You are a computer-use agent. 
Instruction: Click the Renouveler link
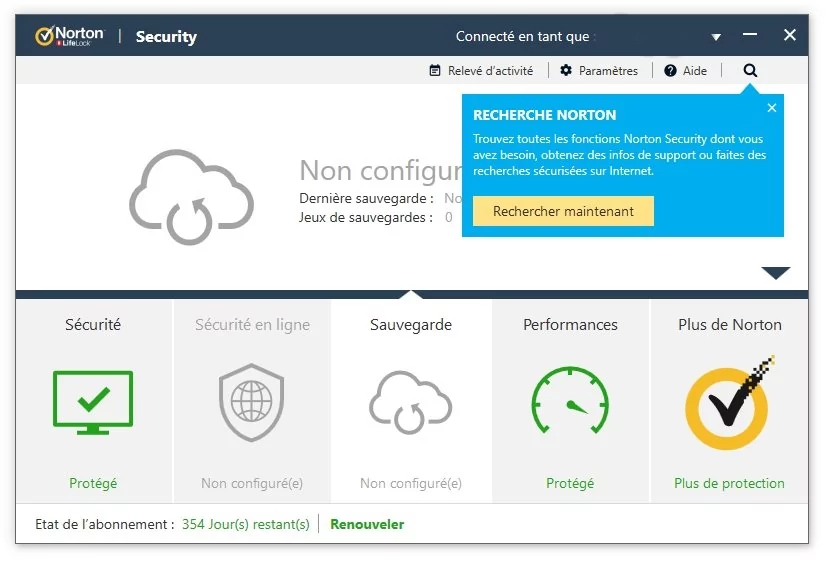click(x=367, y=524)
